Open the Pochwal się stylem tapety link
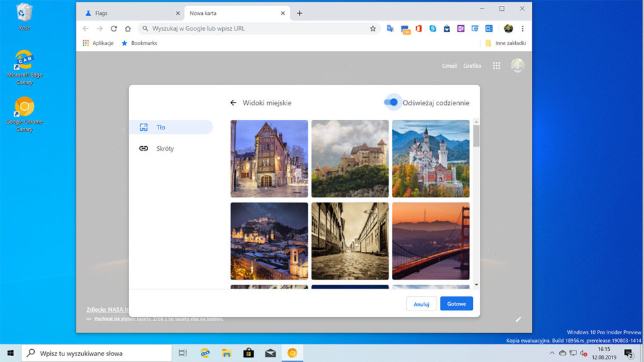 [x=159, y=318]
